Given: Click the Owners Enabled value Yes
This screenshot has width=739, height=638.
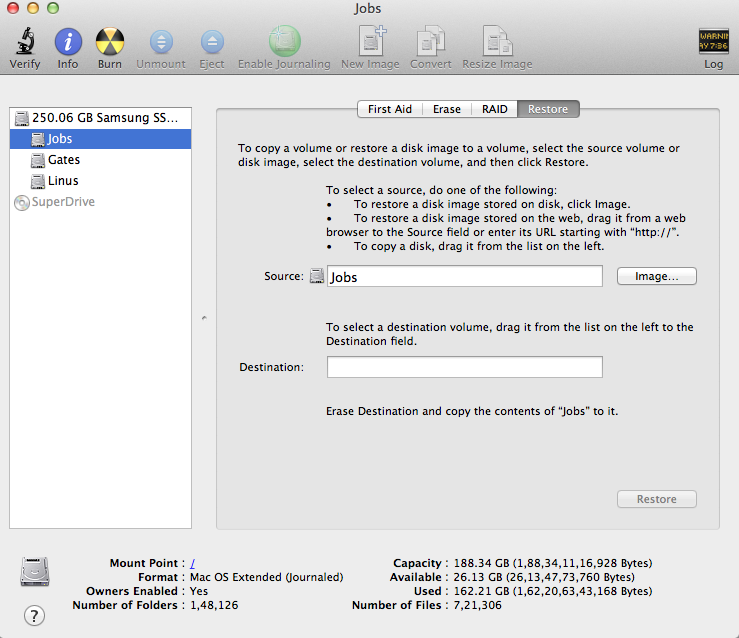Looking at the screenshot, I should (199, 591).
